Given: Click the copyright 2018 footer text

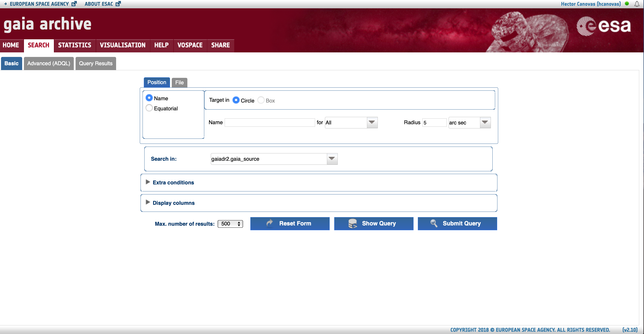Looking at the screenshot, I should pyautogui.click(x=530, y=330).
